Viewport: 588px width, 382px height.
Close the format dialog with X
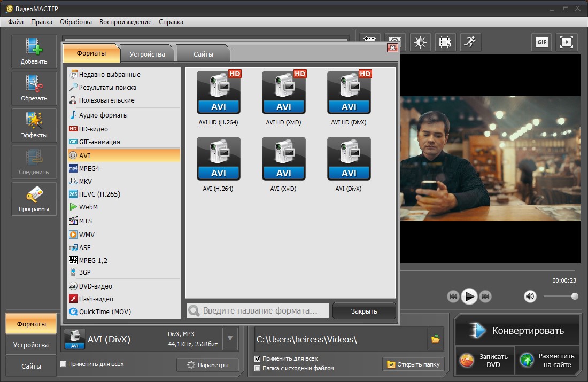click(x=392, y=48)
